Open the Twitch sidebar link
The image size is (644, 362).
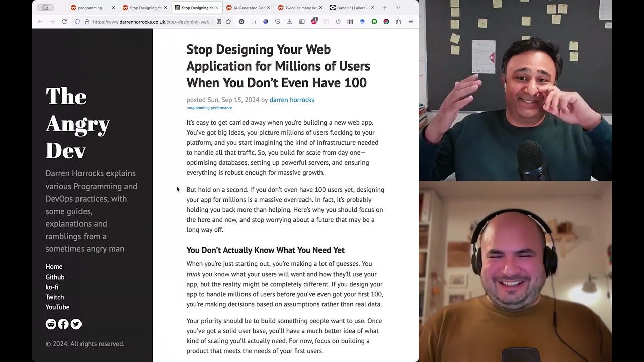(x=55, y=297)
